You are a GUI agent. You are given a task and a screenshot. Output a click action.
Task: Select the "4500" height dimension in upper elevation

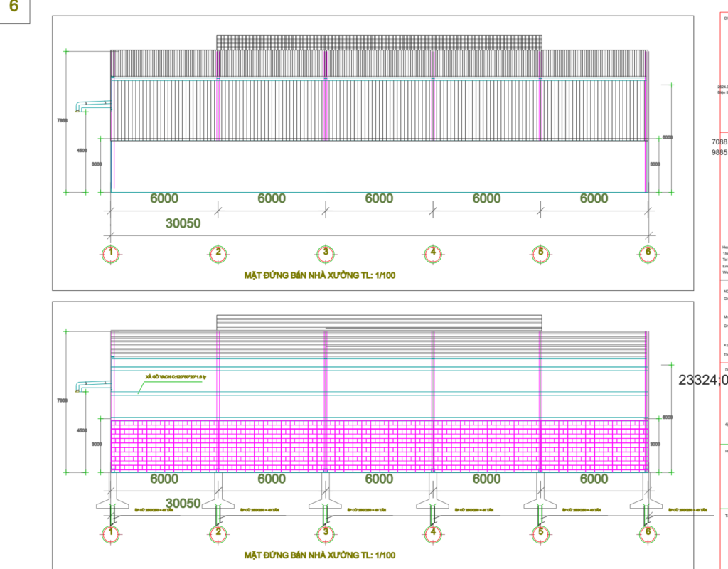pyautogui.click(x=82, y=151)
